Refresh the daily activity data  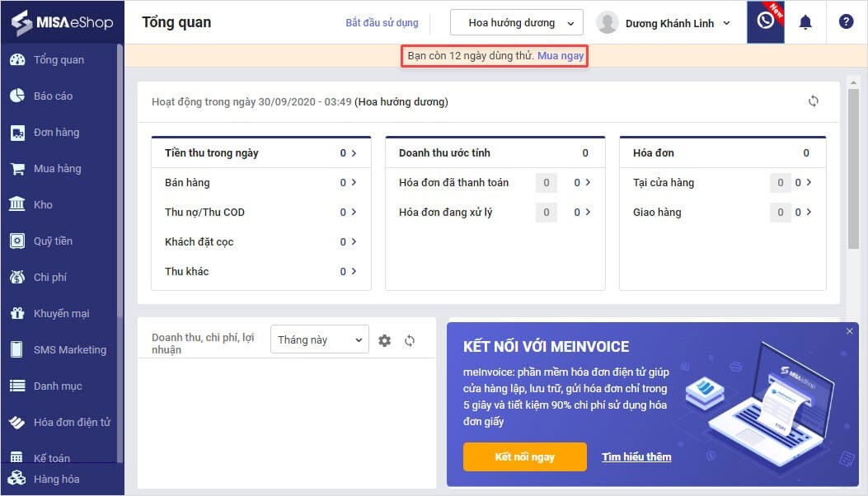pyautogui.click(x=814, y=101)
